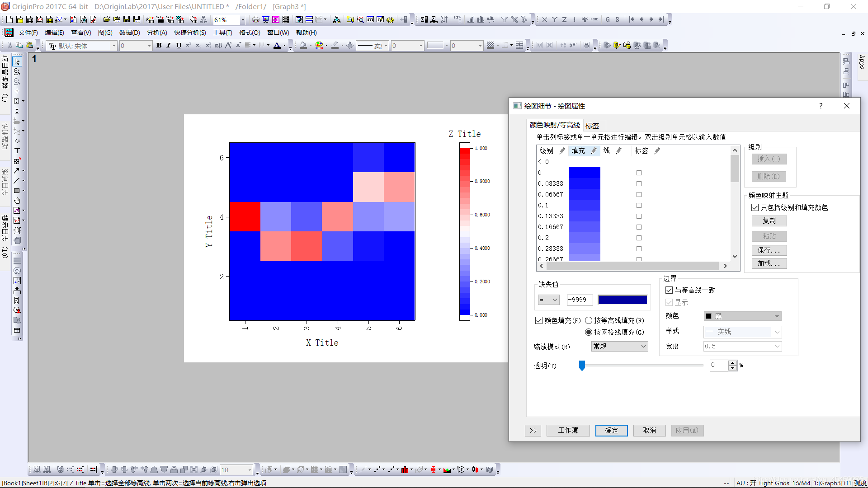Image resolution: width=868 pixels, height=488 pixels.
Task: Open the 分析(A) menu
Action: click(157, 33)
